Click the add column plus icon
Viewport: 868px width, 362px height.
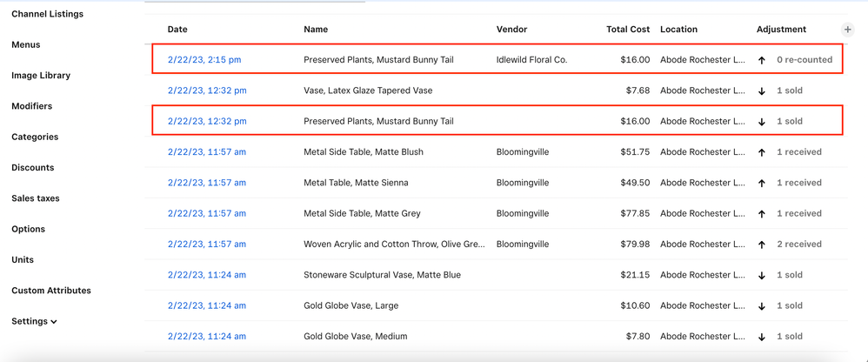tap(847, 30)
